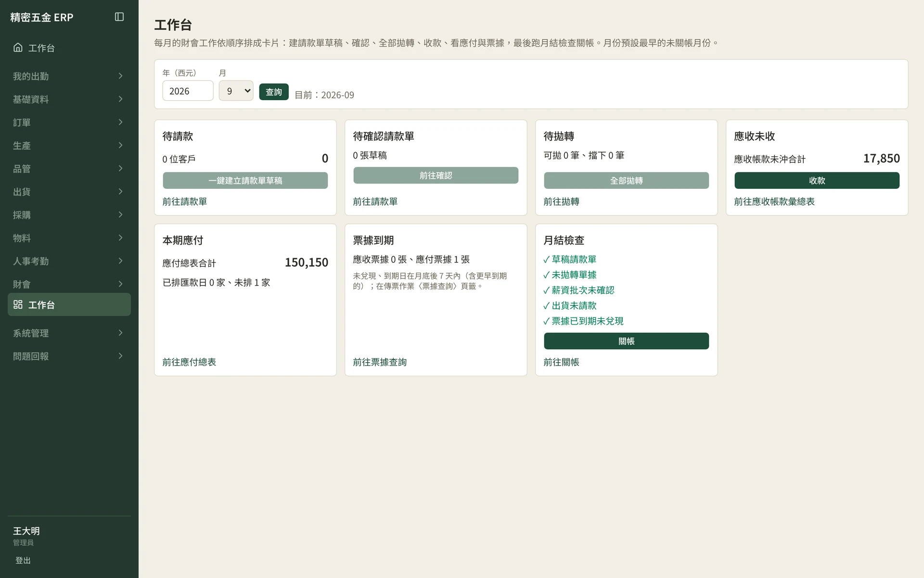Viewport: 924px width, 578px height.
Task: Open 前往請款單 link in 待請款 card
Action: click(185, 201)
